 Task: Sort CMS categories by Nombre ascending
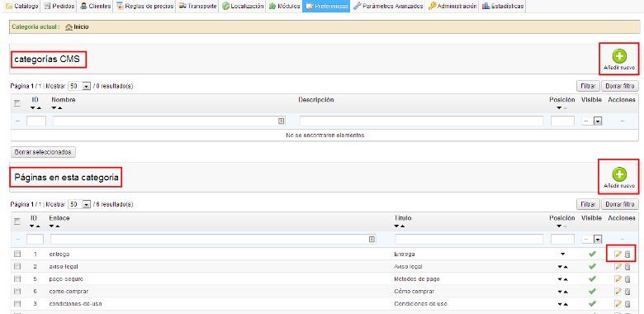[x=60, y=108]
